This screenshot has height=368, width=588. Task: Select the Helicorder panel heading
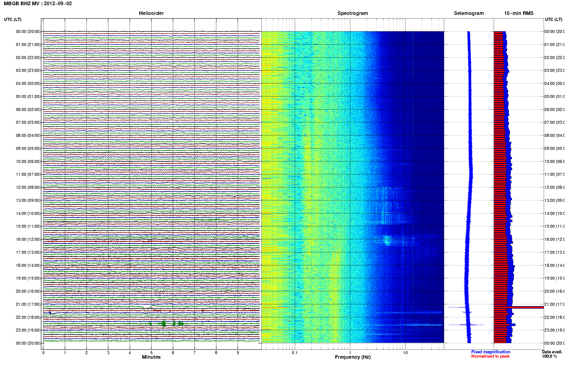coord(151,13)
